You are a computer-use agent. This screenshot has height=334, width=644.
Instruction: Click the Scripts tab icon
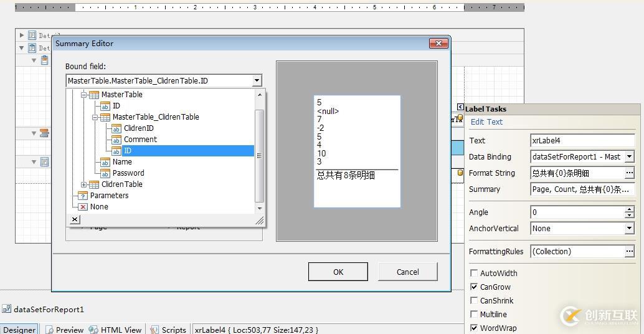point(154,330)
